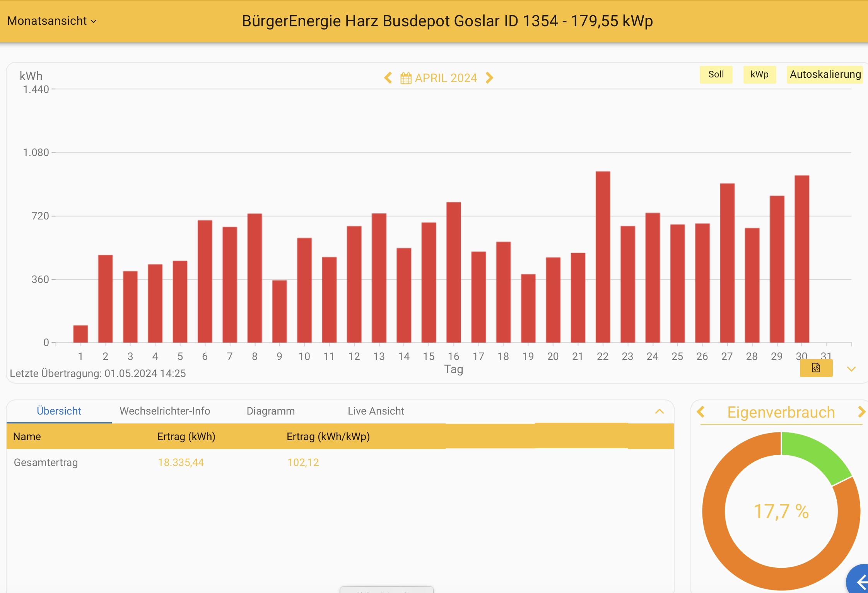Toggle kWp normalization
868x593 pixels.
pos(759,74)
